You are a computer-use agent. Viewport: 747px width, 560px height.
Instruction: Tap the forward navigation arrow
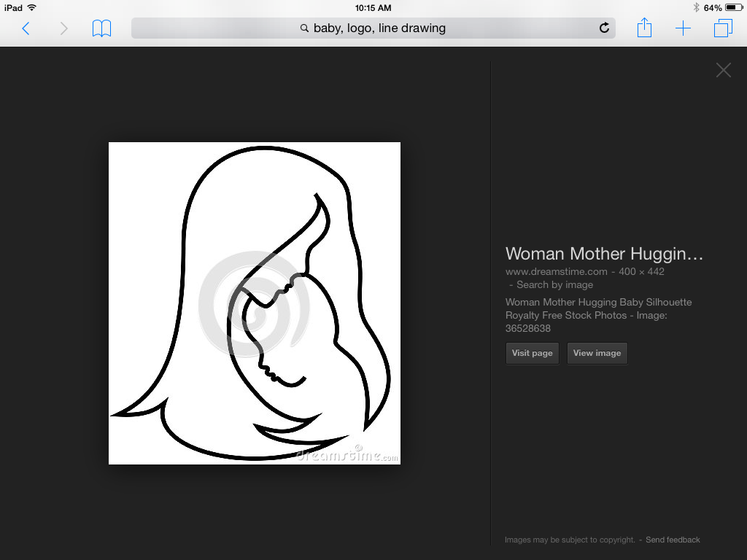[63, 28]
